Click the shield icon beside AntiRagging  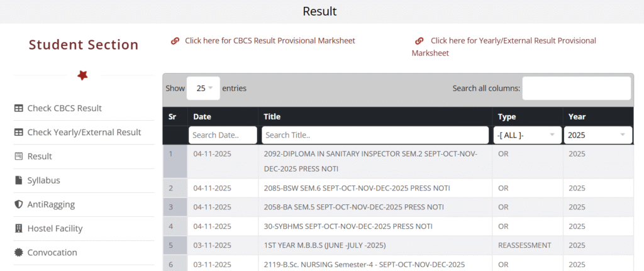(x=19, y=205)
